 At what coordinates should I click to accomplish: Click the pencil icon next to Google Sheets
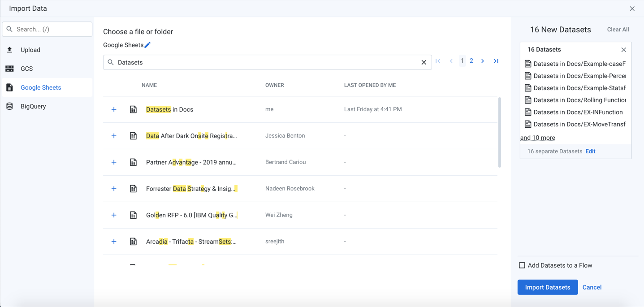click(x=147, y=45)
